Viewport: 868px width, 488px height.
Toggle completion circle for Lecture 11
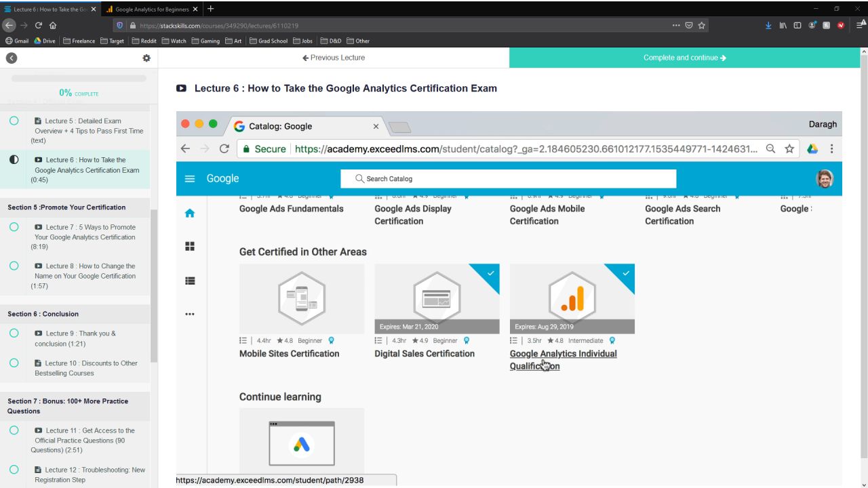coord(14,430)
